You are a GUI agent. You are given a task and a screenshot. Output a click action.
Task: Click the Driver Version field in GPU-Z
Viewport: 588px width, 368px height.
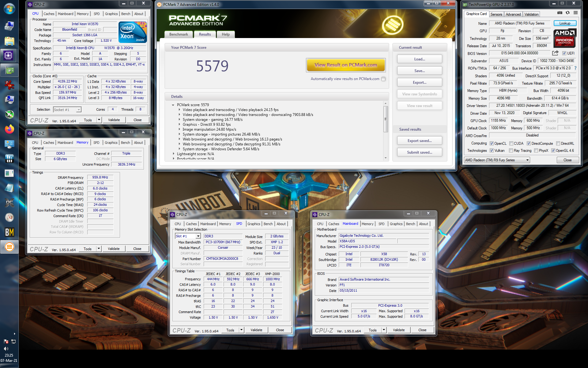532,105
